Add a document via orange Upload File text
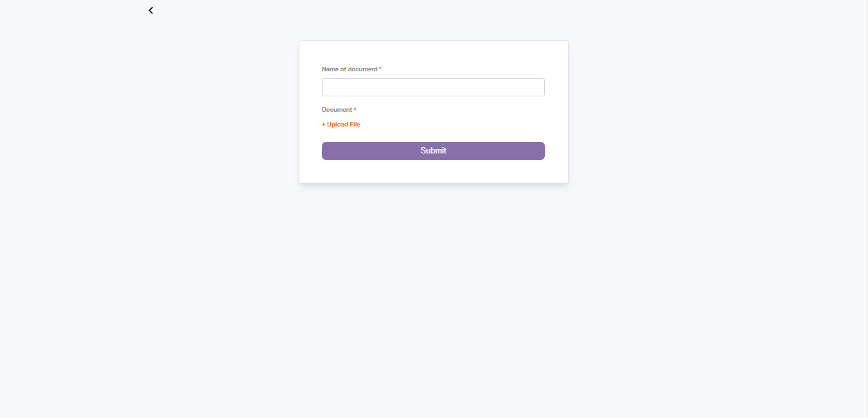 point(341,125)
